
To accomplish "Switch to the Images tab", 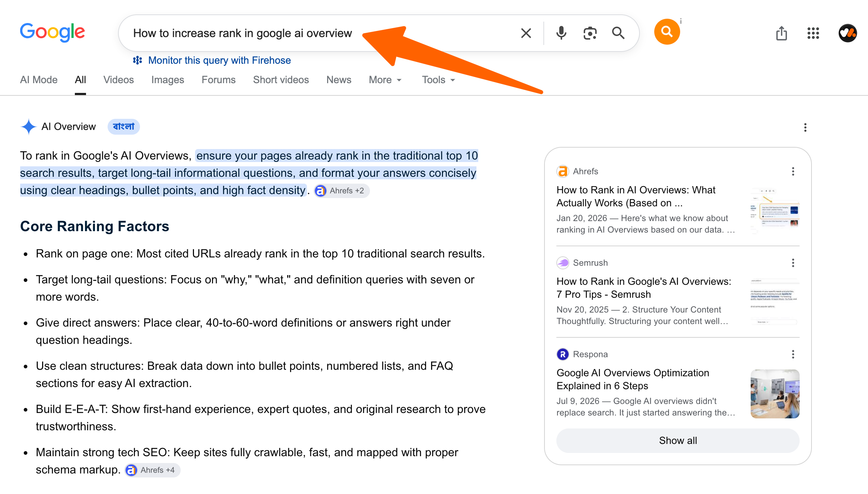I will pyautogui.click(x=168, y=80).
